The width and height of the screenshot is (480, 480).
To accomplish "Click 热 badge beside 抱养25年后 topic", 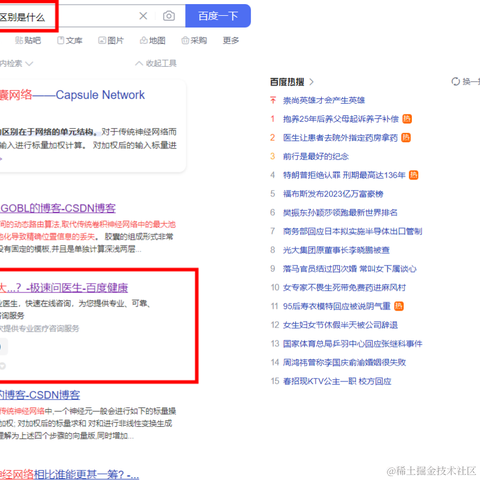I will pos(407,119).
